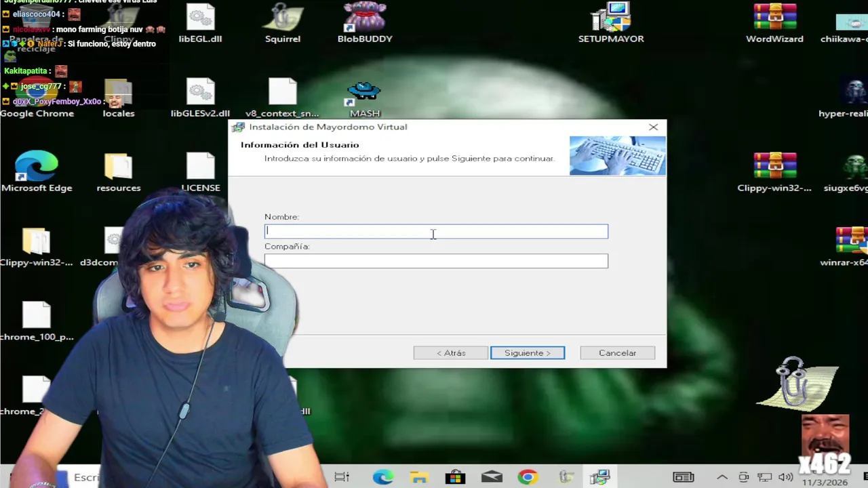The width and height of the screenshot is (868, 488).
Task: Select the BlobBUDDY desktop shortcut
Action: (x=365, y=24)
